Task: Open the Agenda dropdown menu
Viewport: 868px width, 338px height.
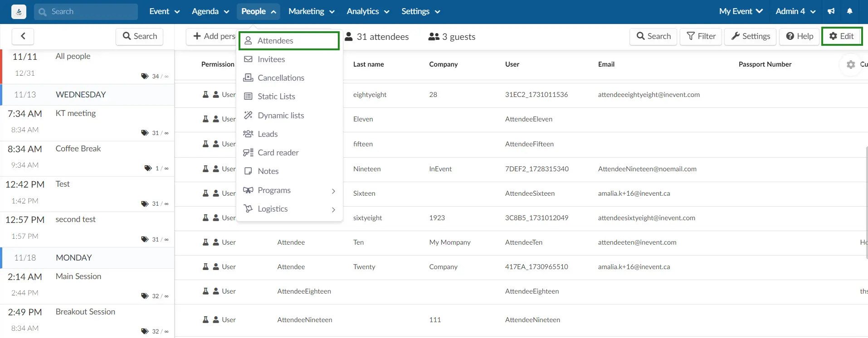Action: click(x=210, y=11)
